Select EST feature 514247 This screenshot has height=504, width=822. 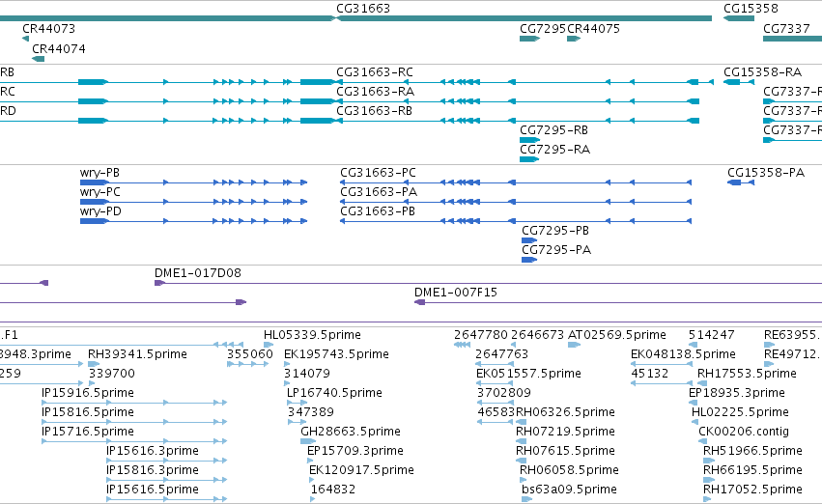pyautogui.click(x=711, y=335)
